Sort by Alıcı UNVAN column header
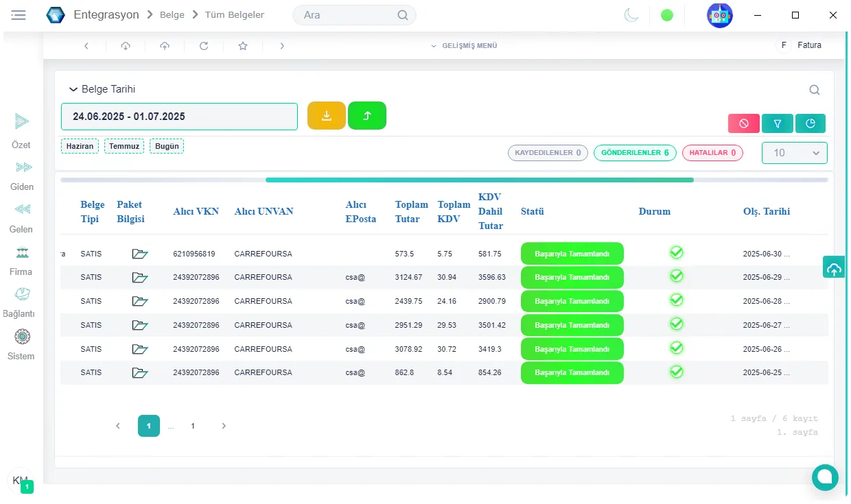Viewport: 851px width, 504px height. tap(264, 211)
